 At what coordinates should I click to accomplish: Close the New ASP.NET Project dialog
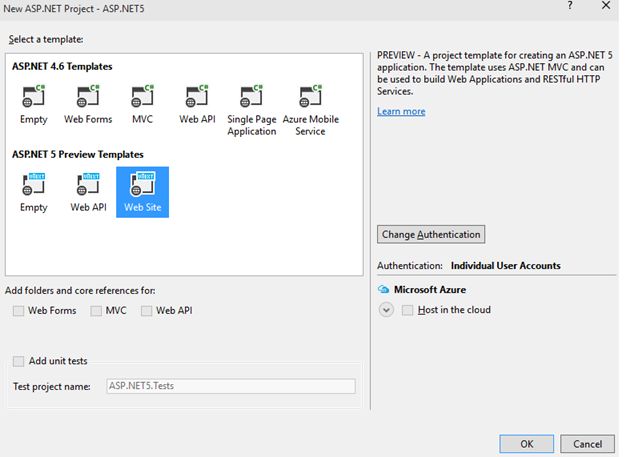(x=606, y=6)
